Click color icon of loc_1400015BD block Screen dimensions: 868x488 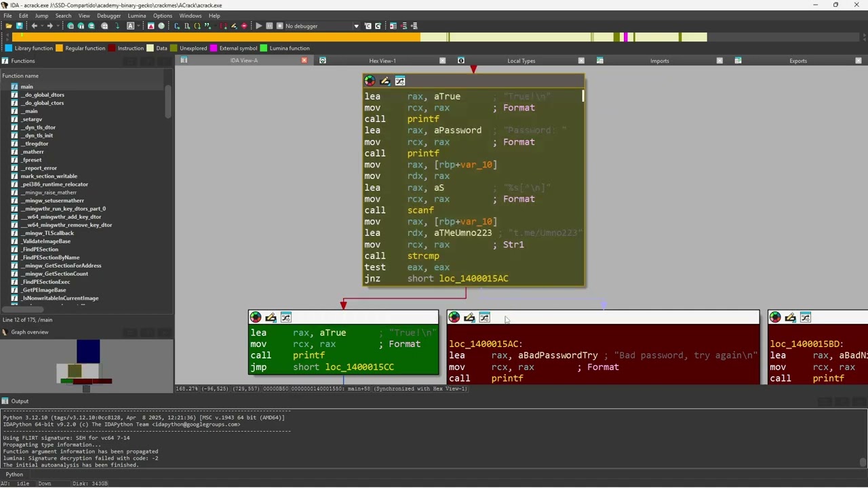coord(775,317)
